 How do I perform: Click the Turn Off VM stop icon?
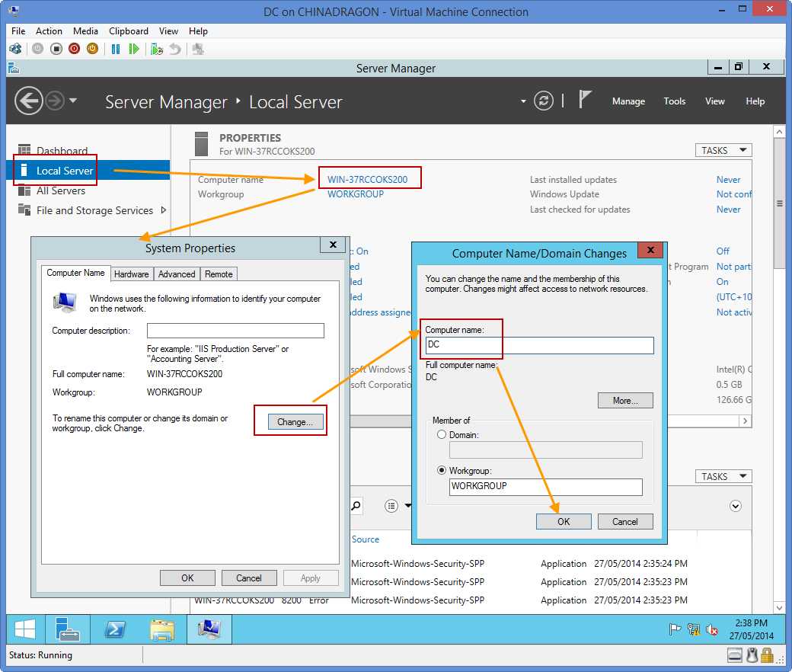click(56, 49)
